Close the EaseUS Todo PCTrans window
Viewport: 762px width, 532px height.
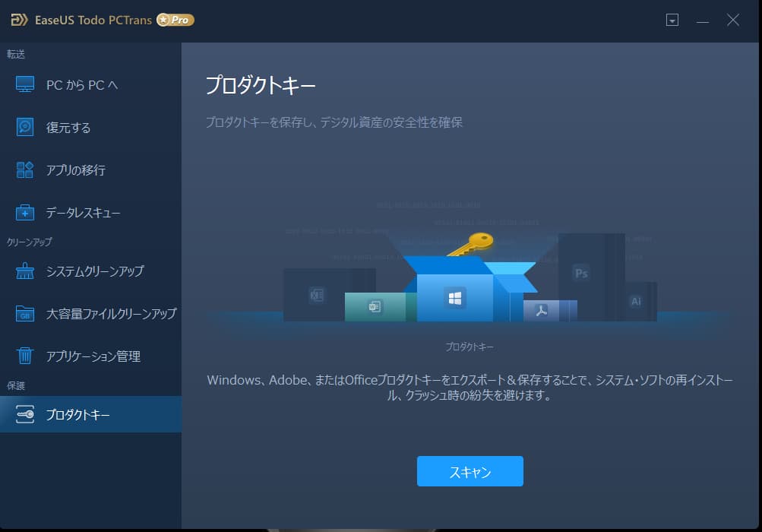(x=733, y=20)
